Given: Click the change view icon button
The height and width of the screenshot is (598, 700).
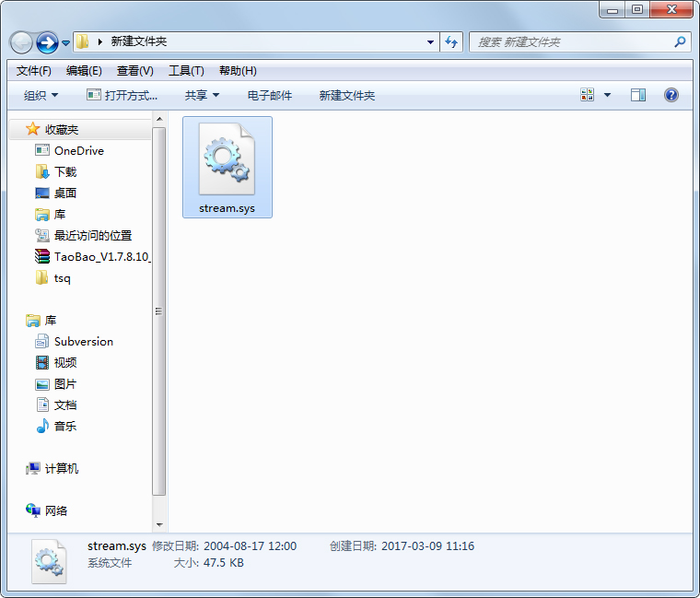Looking at the screenshot, I should tap(587, 95).
